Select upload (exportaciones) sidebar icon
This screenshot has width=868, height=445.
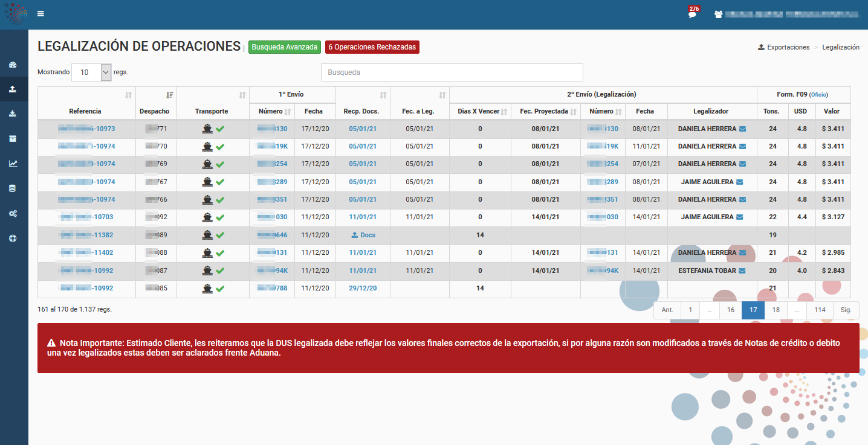pyautogui.click(x=13, y=89)
